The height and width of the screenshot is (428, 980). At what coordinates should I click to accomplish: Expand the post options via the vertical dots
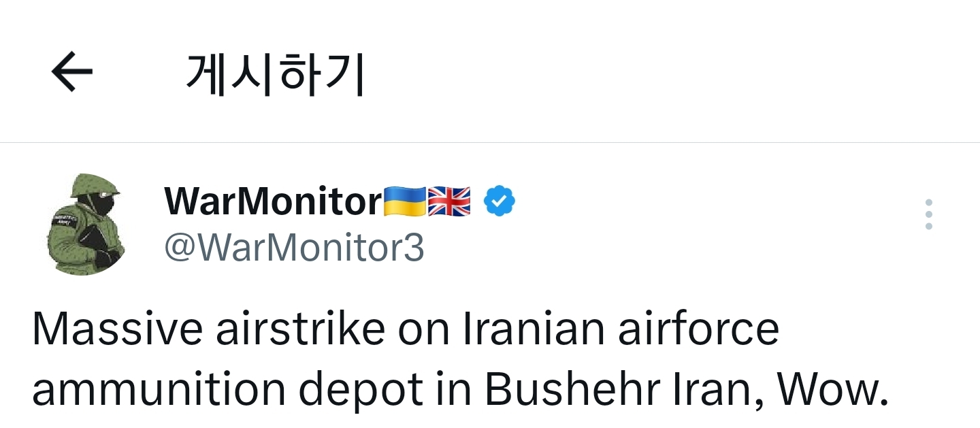pos(930,214)
